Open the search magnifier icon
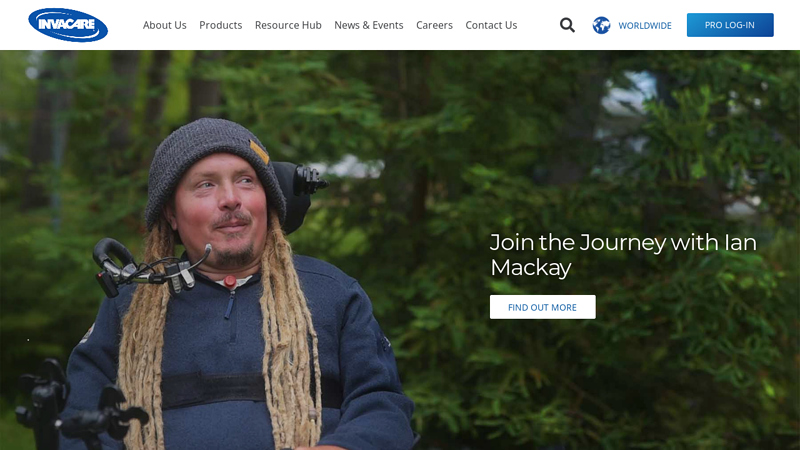Screen dimensions: 800x450 (567, 25)
